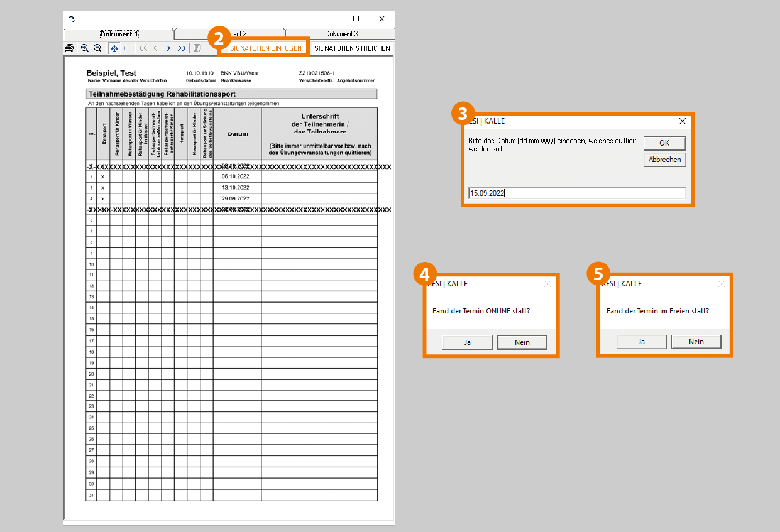The height and width of the screenshot is (532, 780).
Task: Jump to the last page arrows
Action: click(182, 48)
